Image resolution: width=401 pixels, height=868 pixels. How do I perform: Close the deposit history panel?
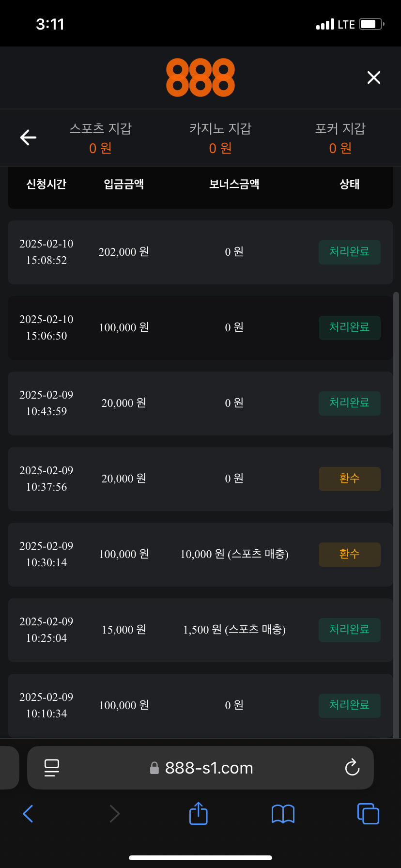[373, 77]
